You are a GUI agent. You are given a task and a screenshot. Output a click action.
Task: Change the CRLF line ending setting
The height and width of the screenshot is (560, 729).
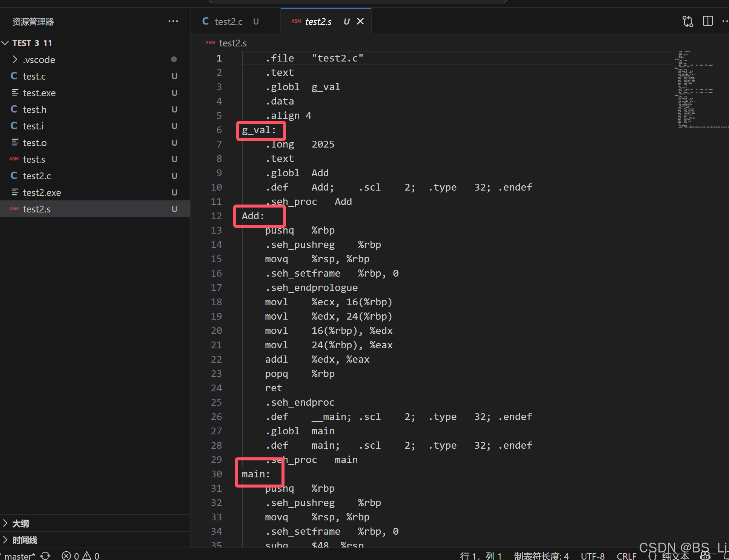[626, 556]
